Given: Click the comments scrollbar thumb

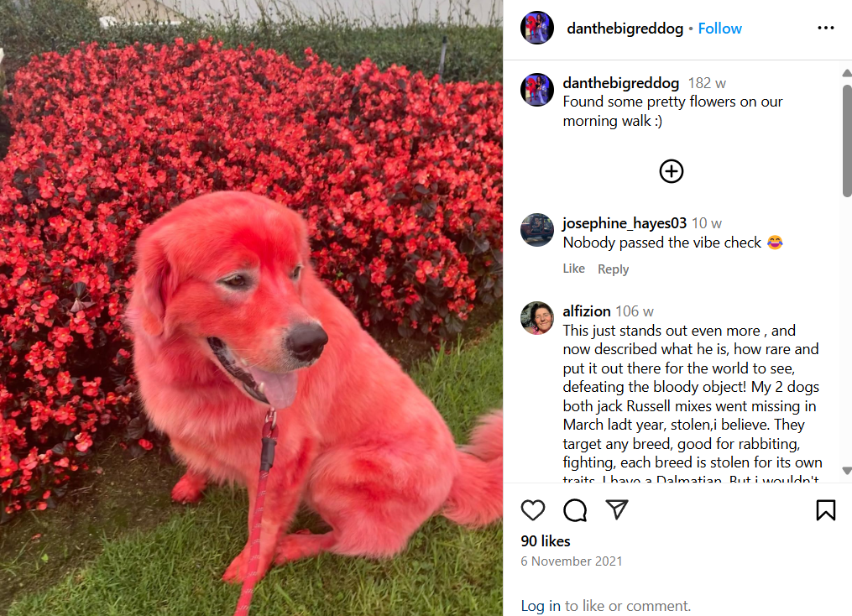Looking at the screenshot, I should point(847,140).
